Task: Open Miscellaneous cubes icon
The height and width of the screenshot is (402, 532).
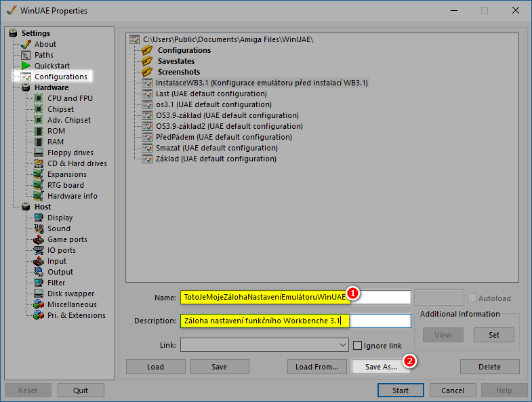Action: (x=39, y=304)
